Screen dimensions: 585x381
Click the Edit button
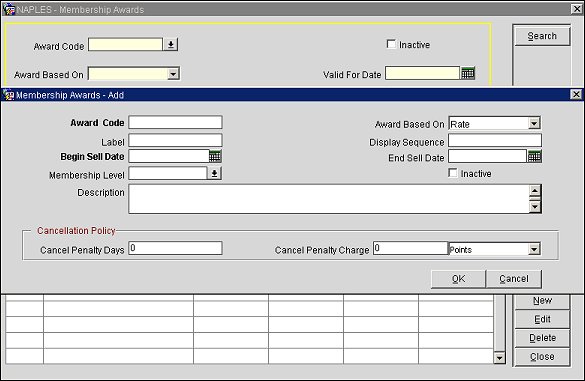coord(542,319)
